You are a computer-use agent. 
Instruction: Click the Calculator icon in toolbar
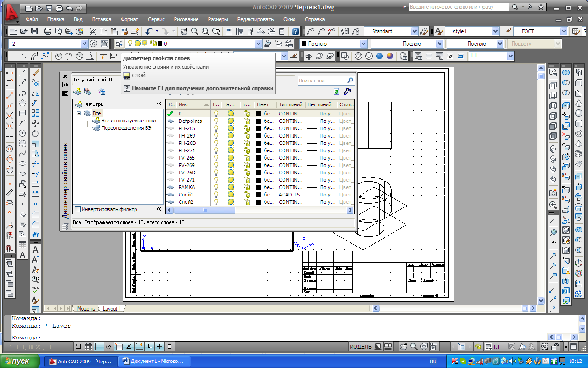tap(282, 31)
